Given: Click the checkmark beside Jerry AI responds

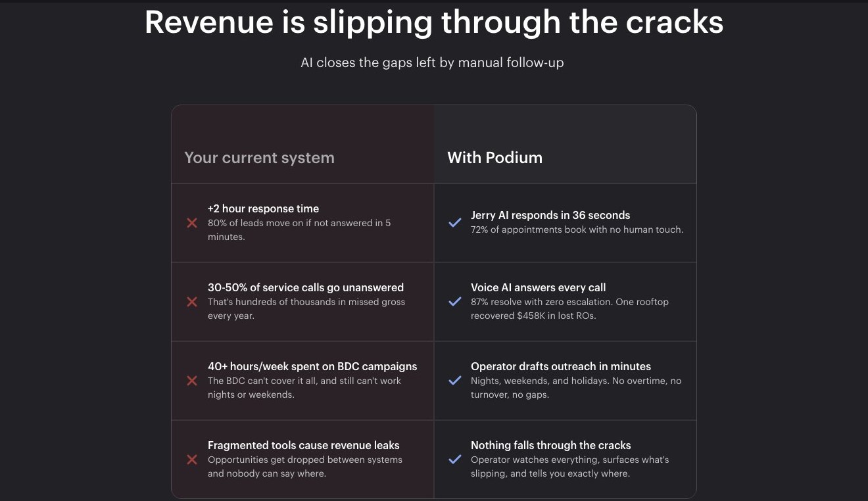Looking at the screenshot, I should pyautogui.click(x=454, y=223).
